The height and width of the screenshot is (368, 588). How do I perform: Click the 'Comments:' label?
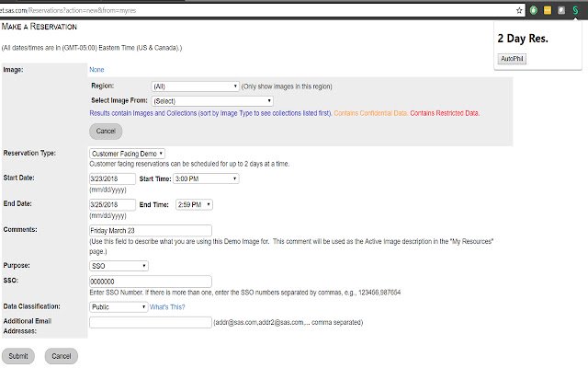(x=20, y=229)
